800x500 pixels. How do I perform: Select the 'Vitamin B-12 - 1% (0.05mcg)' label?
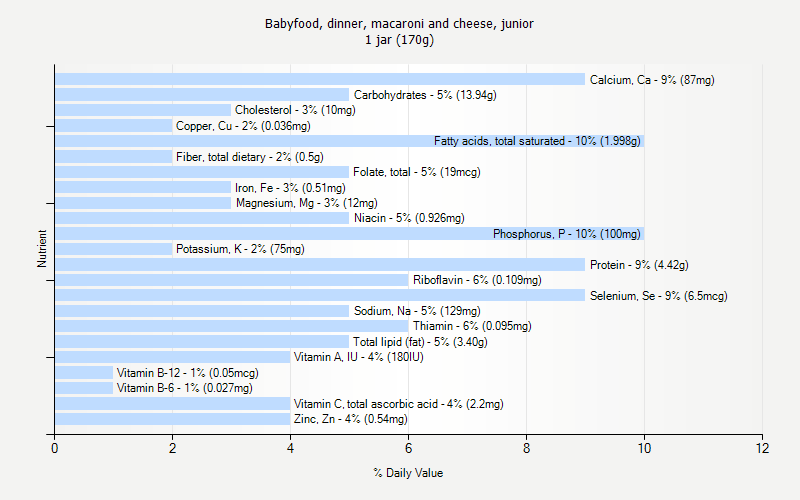pos(187,373)
